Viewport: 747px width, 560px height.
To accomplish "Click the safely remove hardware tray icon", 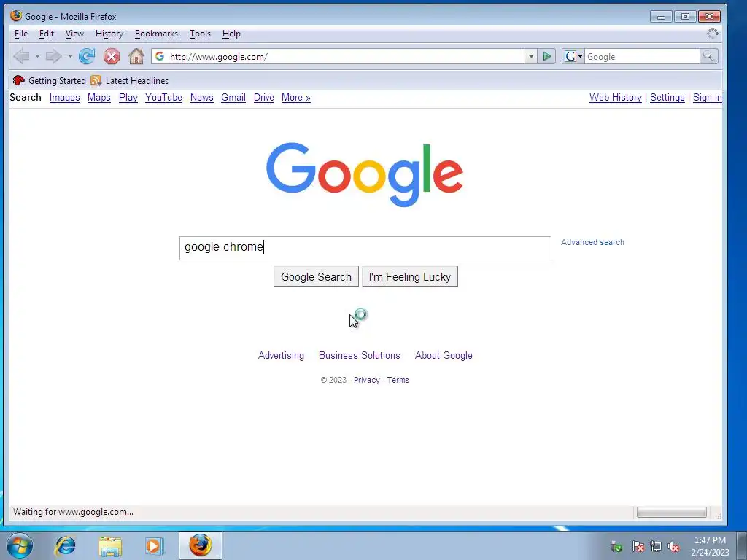I will (616, 546).
